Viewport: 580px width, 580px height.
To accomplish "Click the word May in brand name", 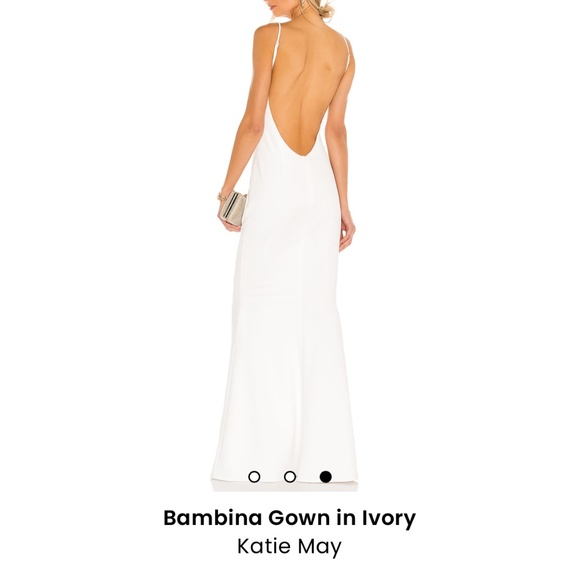I will [x=320, y=547].
